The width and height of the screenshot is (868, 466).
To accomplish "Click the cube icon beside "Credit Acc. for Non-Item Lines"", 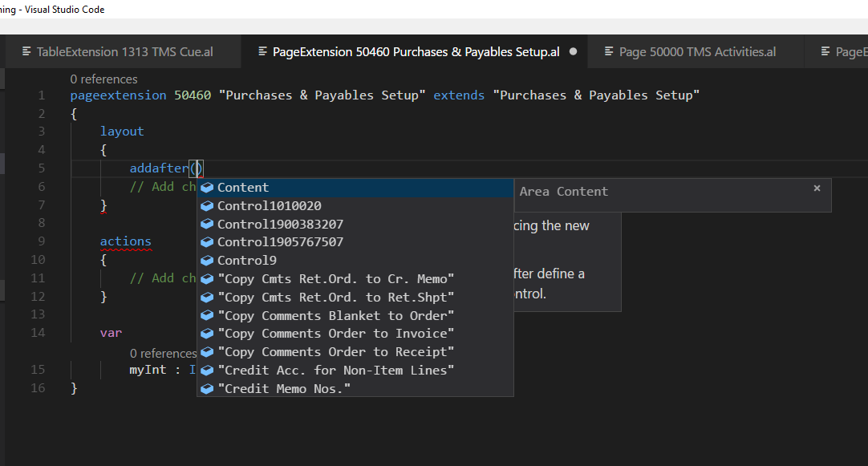I will pyautogui.click(x=207, y=371).
